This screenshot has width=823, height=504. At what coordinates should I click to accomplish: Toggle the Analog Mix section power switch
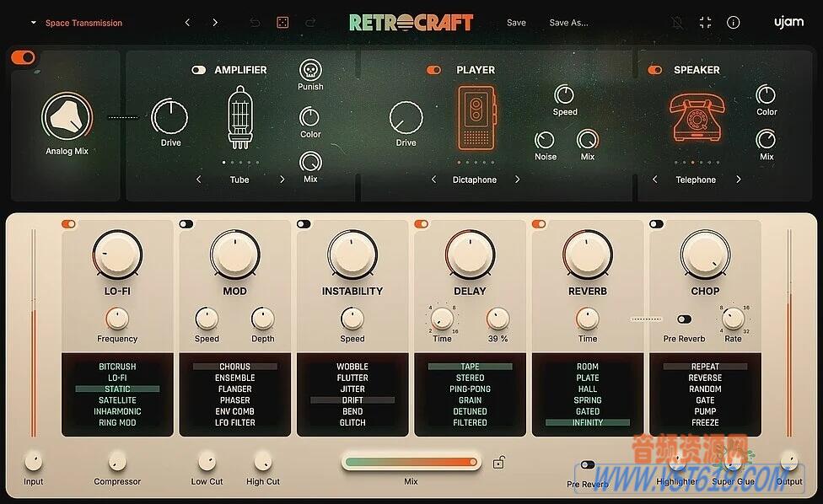tap(23, 57)
